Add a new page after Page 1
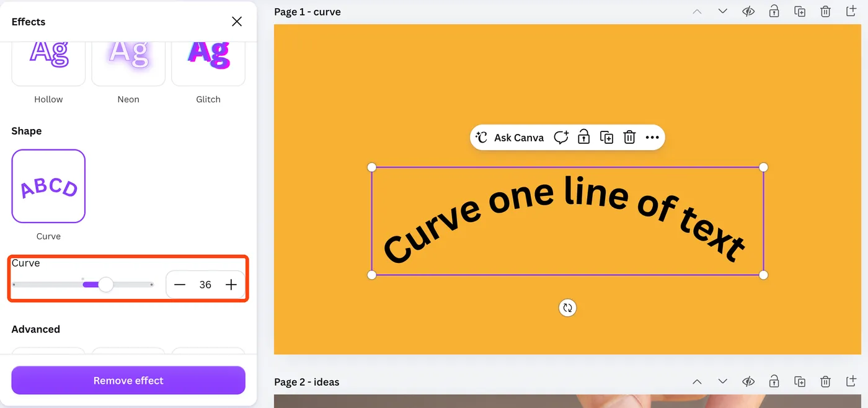The width and height of the screenshot is (868, 408). [851, 12]
